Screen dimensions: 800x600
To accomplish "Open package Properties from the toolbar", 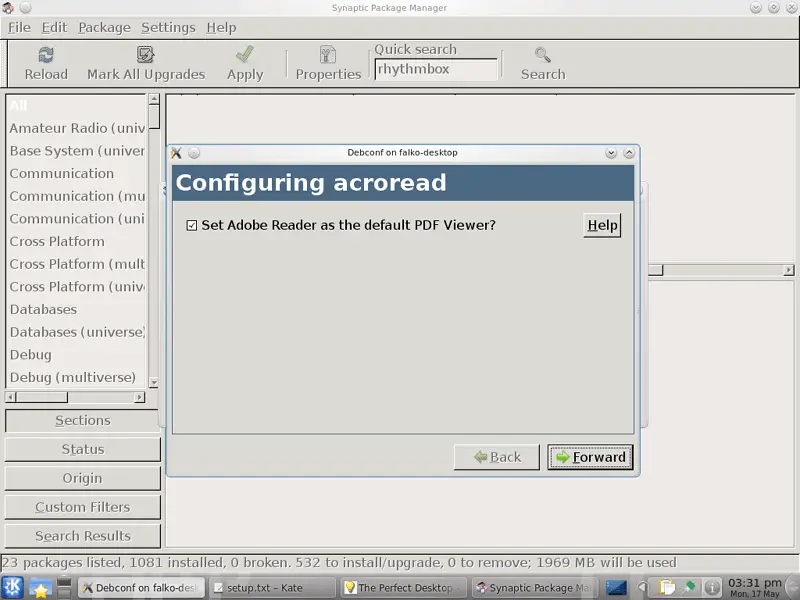I will click(x=328, y=63).
